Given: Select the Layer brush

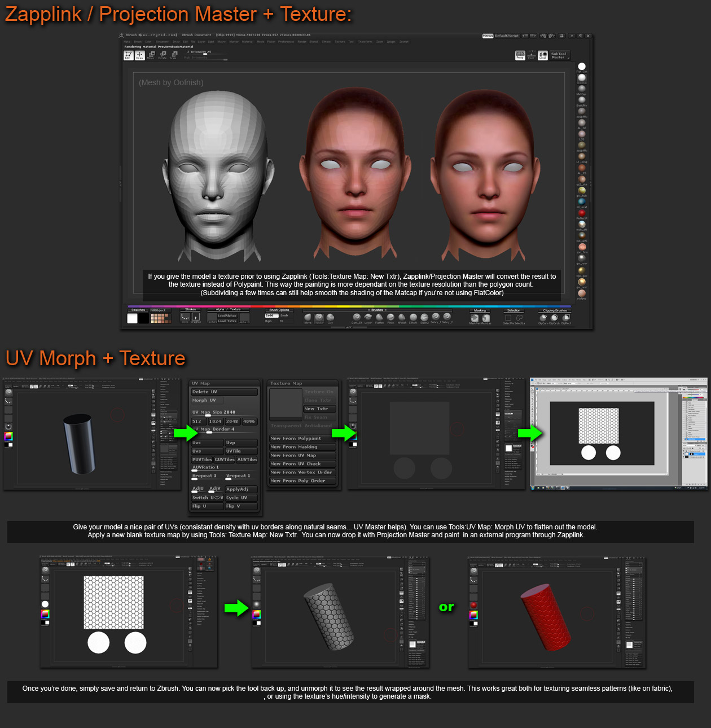Looking at the screenshot, I should tap(368, 318).
